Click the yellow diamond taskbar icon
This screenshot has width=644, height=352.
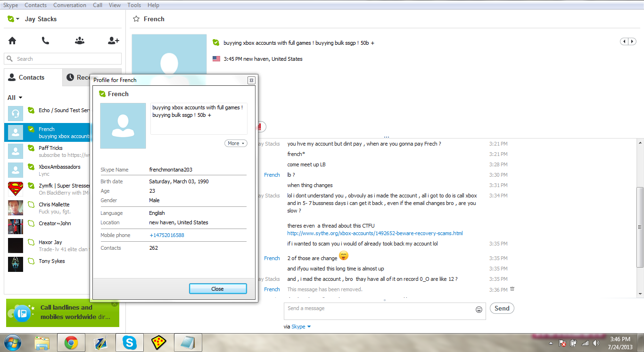pos(158,343)
